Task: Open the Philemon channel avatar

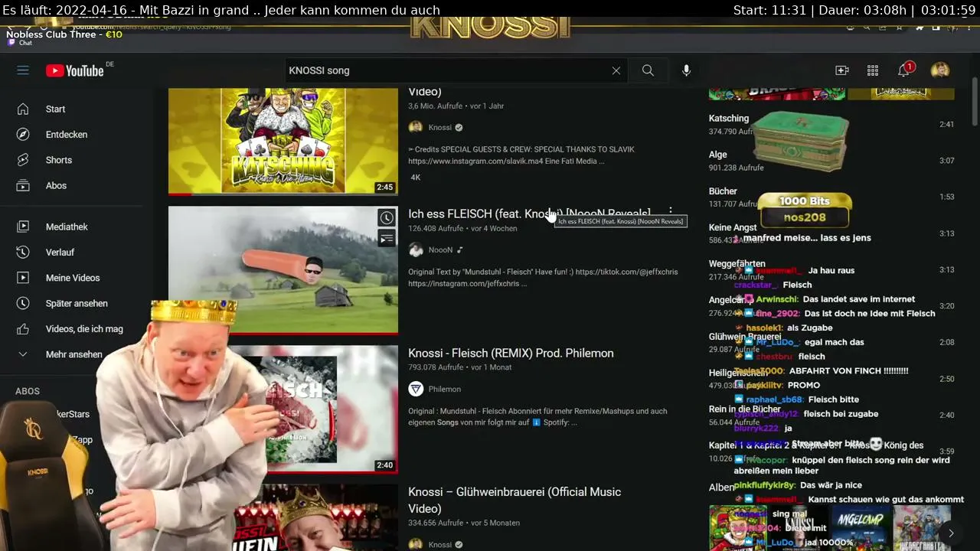Action: pyautogui.click(x=416, y=389)
